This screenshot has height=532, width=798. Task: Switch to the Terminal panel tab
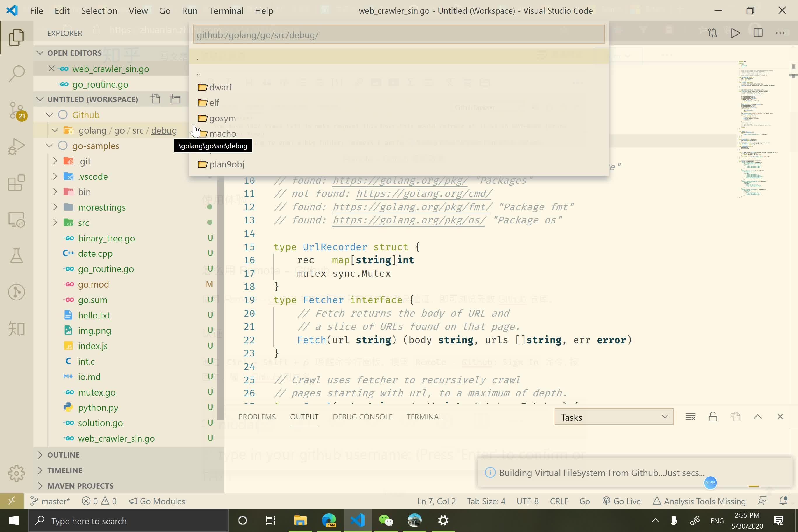424,416
